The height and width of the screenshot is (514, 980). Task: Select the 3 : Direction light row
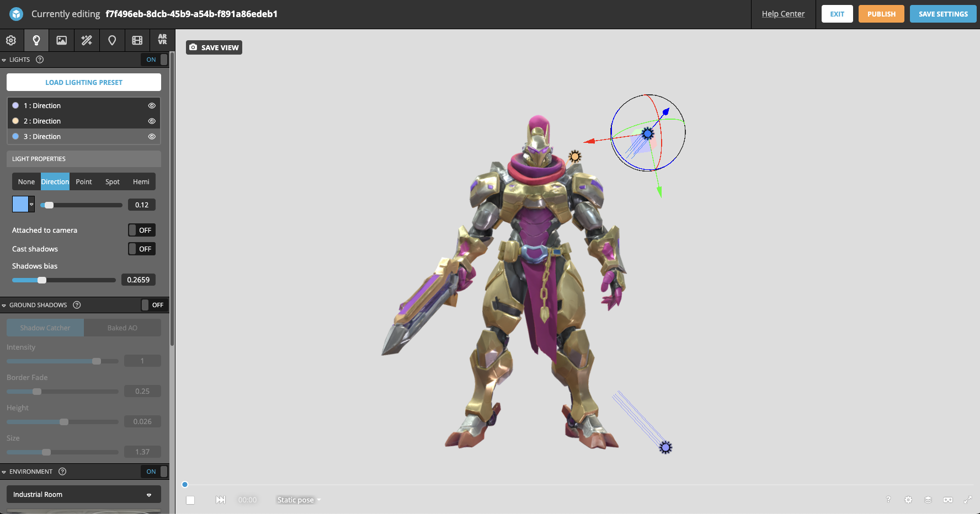84,136
